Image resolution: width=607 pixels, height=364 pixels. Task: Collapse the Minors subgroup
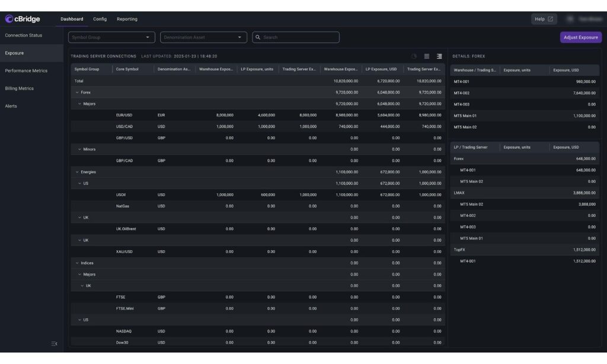[80, 149]
